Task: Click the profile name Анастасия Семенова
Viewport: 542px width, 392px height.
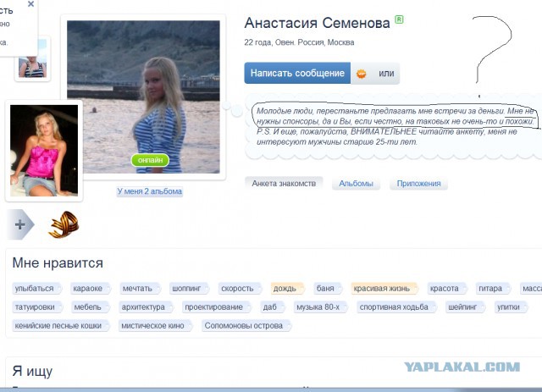Action: point(317,23)
